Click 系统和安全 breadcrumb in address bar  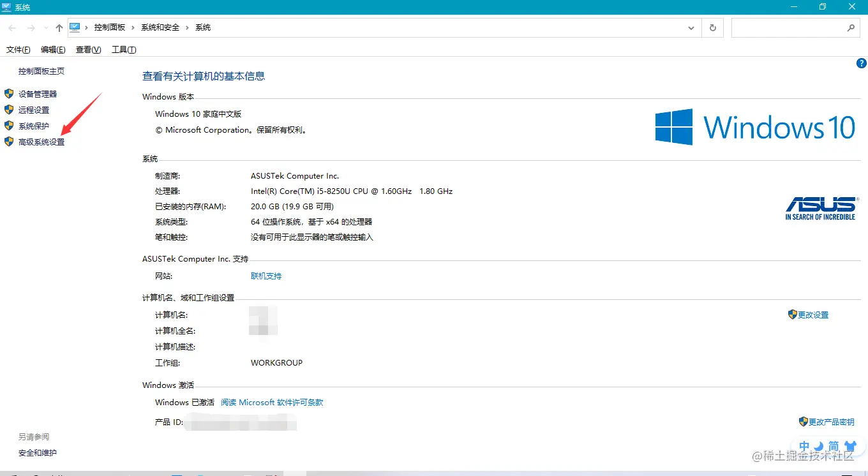160,27
